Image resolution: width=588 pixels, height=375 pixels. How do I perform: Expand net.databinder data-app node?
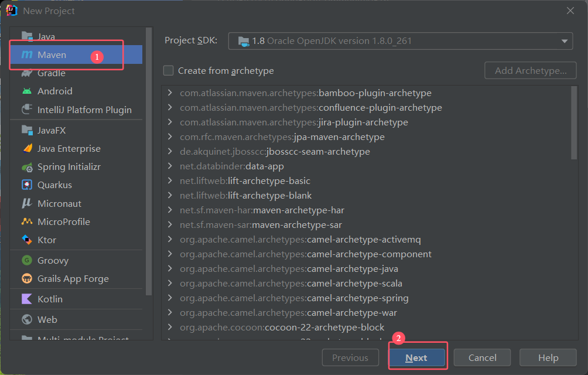click(x=170, y=166)
